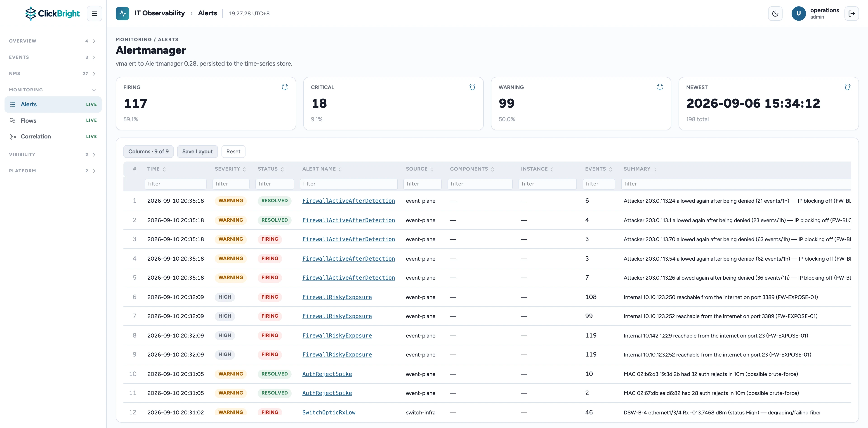Click the Correlation branch icon in sidebar
Image resolution: width=868 pixels, height=428 pixels.
pos(13,137)
